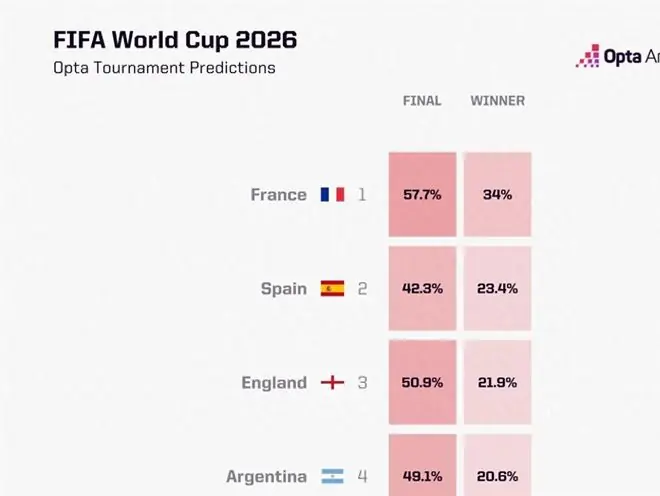This screenshot has width=660, height=496.
Task: Click the Spain team name
Action: [x=284, y=289]
